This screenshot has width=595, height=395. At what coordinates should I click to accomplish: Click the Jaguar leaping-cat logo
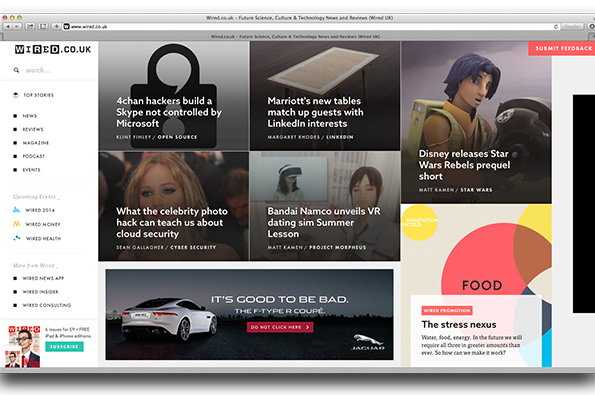coord(367,342)
